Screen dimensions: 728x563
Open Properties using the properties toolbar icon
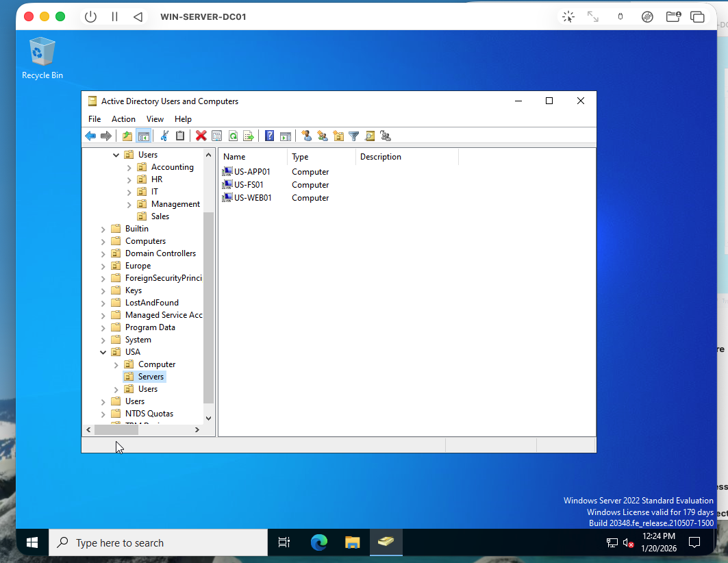pyautogui.click(x=216, y=136)
